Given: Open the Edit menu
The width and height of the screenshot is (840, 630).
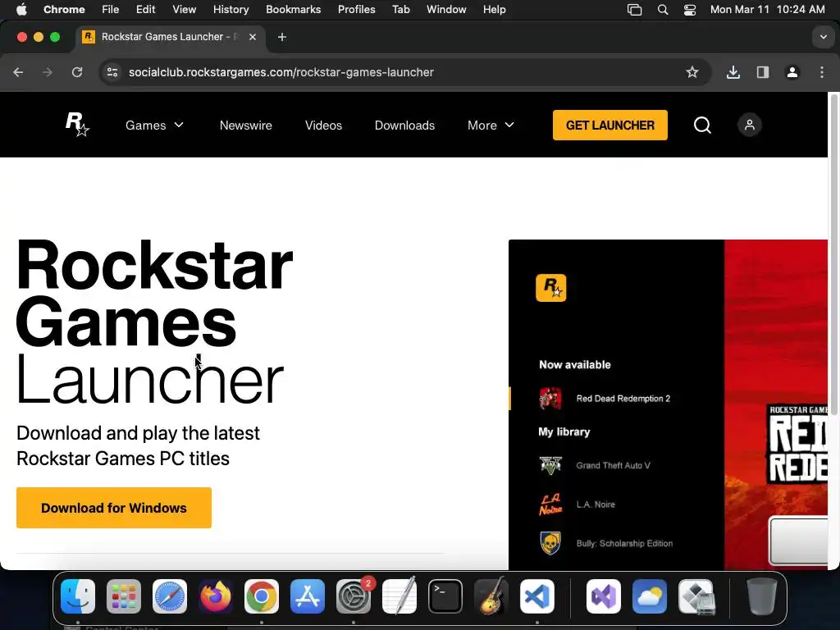Looking at the screenshot, I should [145, 9].
